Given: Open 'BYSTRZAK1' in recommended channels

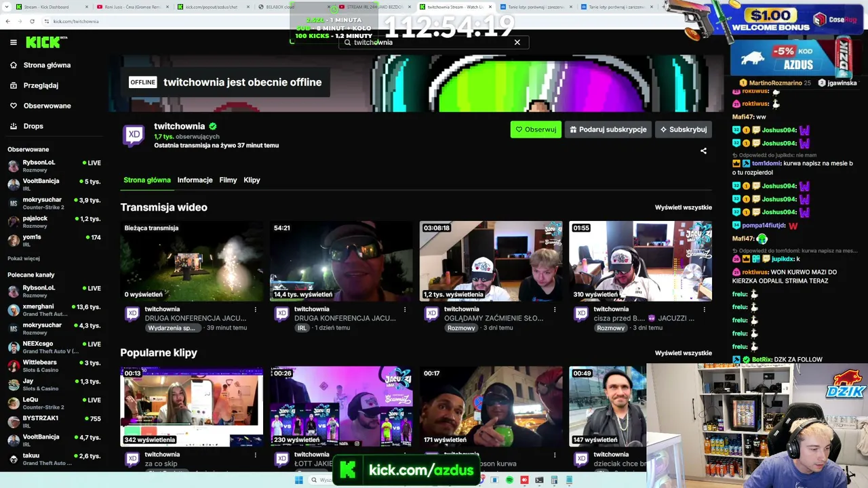Looking at the screenshot, I should coord(54,422).
